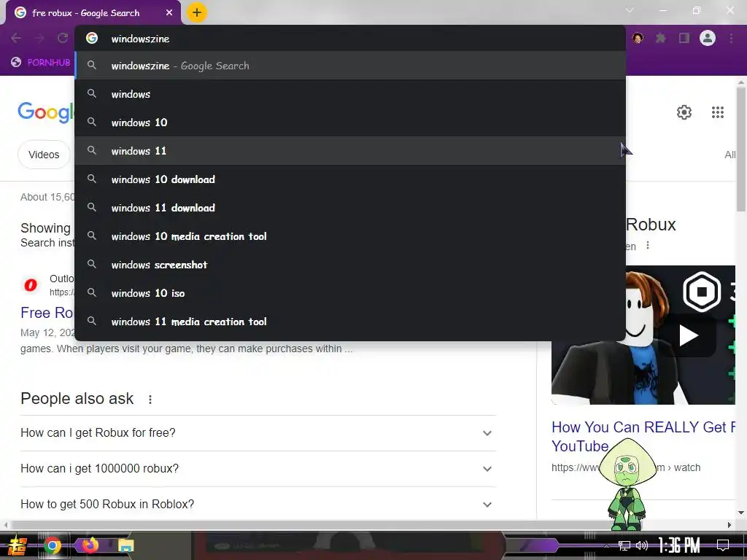Viewport: 747px width, 560px height.
Task: Expand 'How to get 500 Robux in Roblox?'
Action: point(258,505)
